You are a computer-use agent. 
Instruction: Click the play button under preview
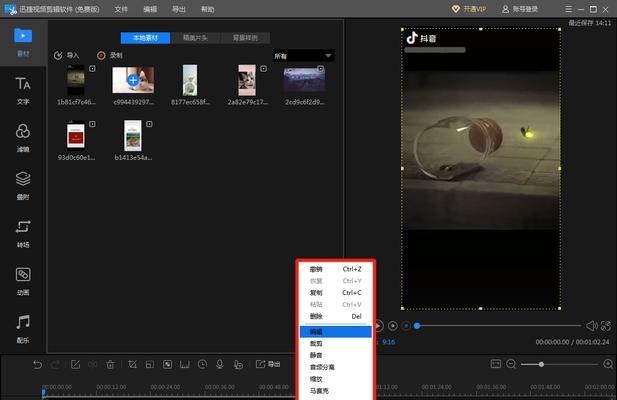(378, 326)
